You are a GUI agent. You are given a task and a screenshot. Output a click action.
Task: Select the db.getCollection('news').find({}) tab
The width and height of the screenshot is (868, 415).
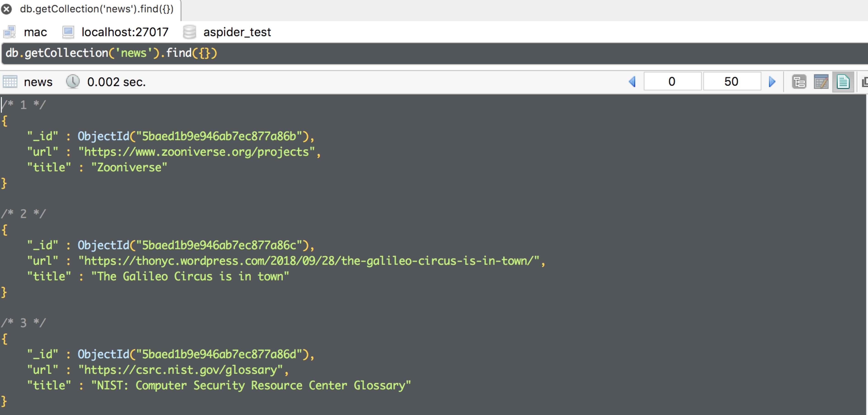pos(96,9)
